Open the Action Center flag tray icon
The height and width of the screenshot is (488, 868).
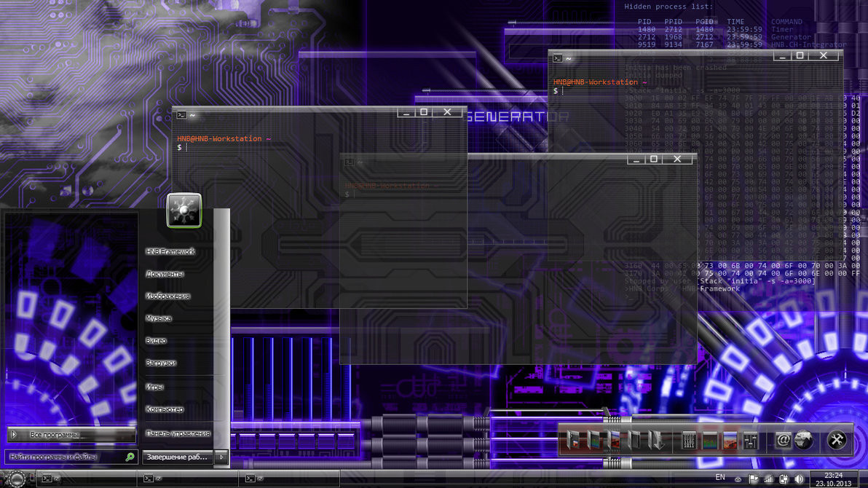(x=753, y=479)
